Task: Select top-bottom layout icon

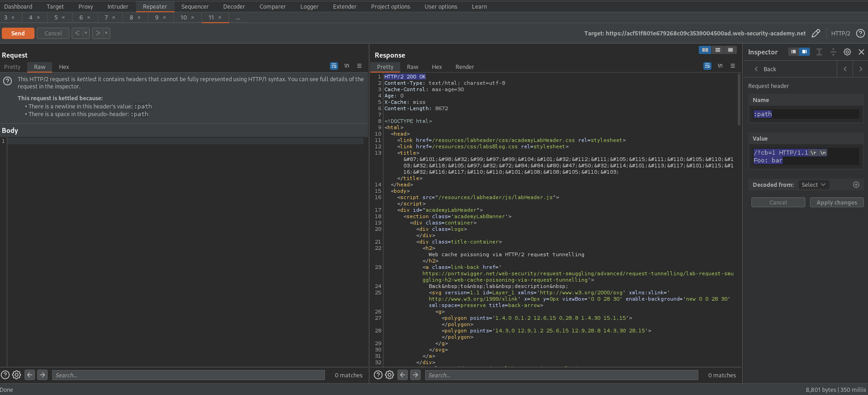Action: tap(718, 50)
